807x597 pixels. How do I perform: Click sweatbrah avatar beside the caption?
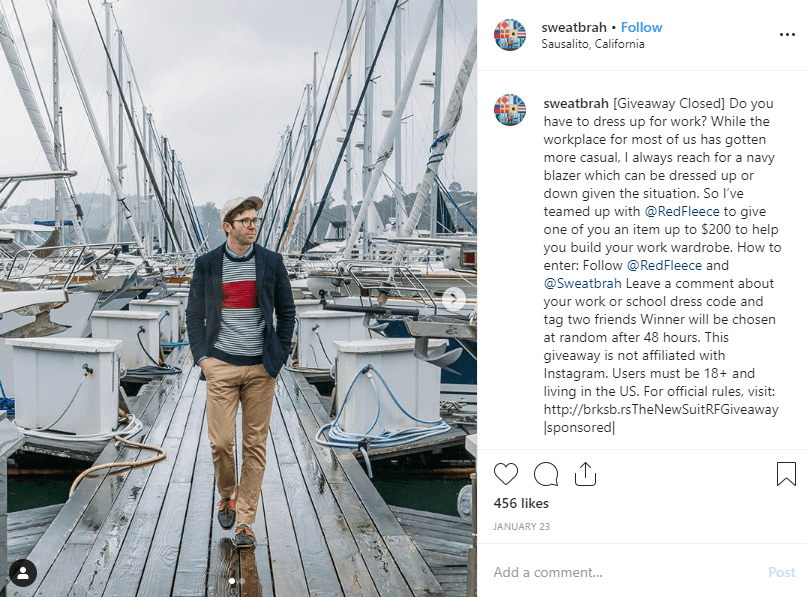click(510, 110)
